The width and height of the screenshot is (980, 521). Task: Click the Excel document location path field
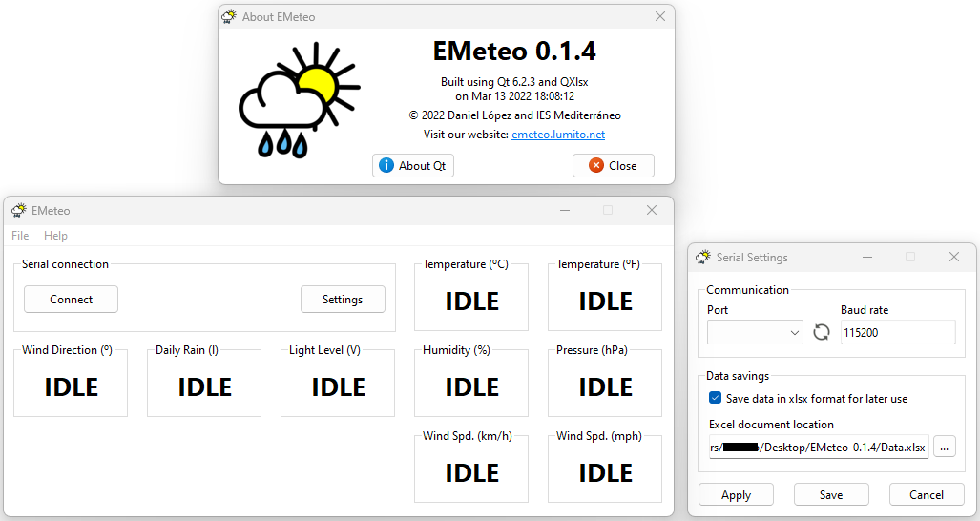pyautogui.click(x=819, y=448)
